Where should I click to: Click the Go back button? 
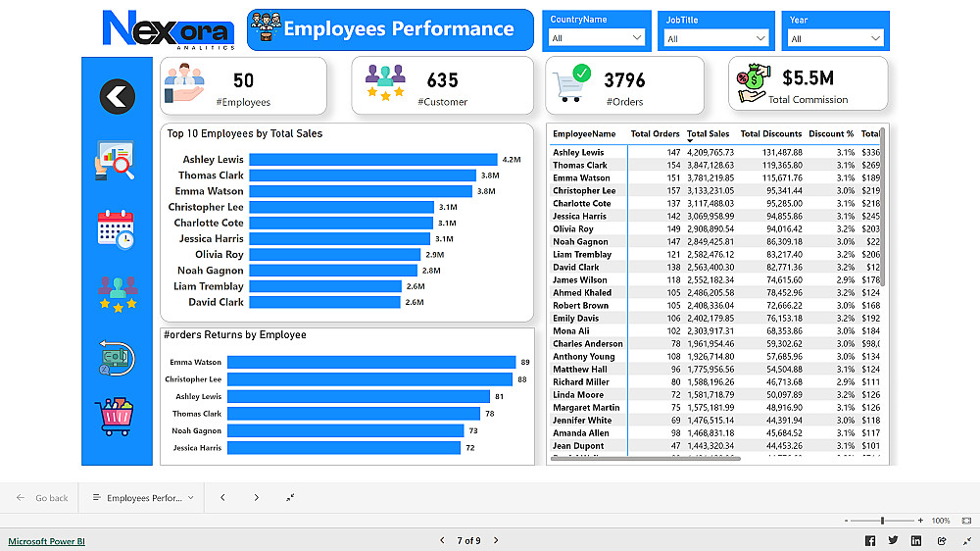click(42, 498)
